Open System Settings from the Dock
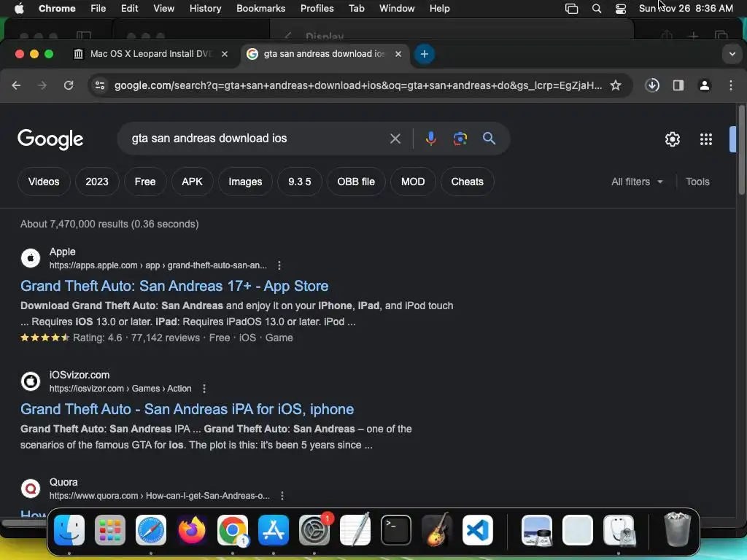 (314, 530)
